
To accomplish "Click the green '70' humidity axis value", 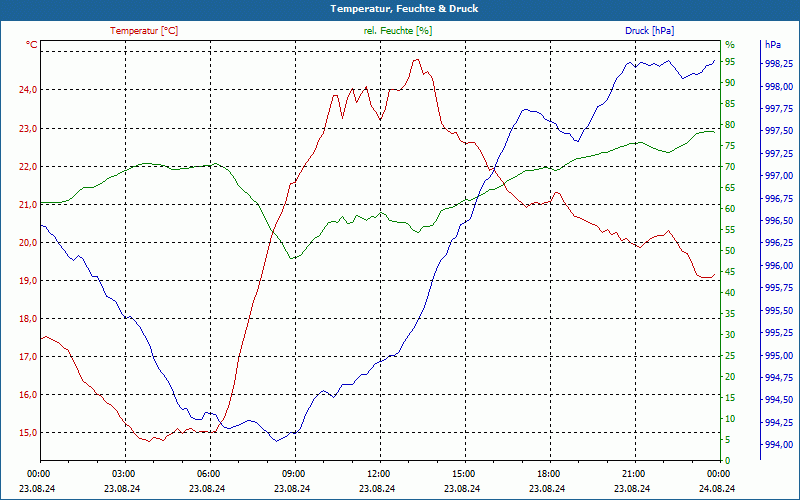I will [730, 167].
